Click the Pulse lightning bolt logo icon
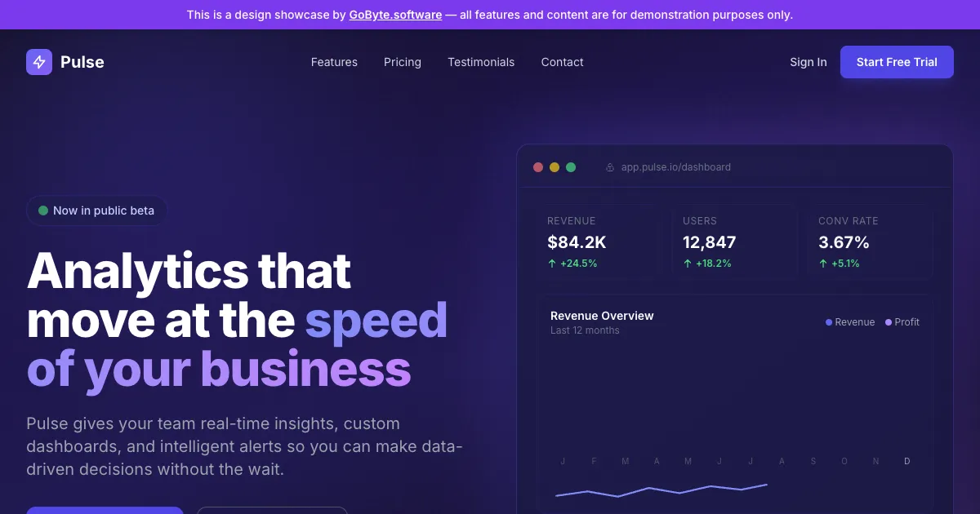This screenshot has width=980, height=514. click(38, 62)
